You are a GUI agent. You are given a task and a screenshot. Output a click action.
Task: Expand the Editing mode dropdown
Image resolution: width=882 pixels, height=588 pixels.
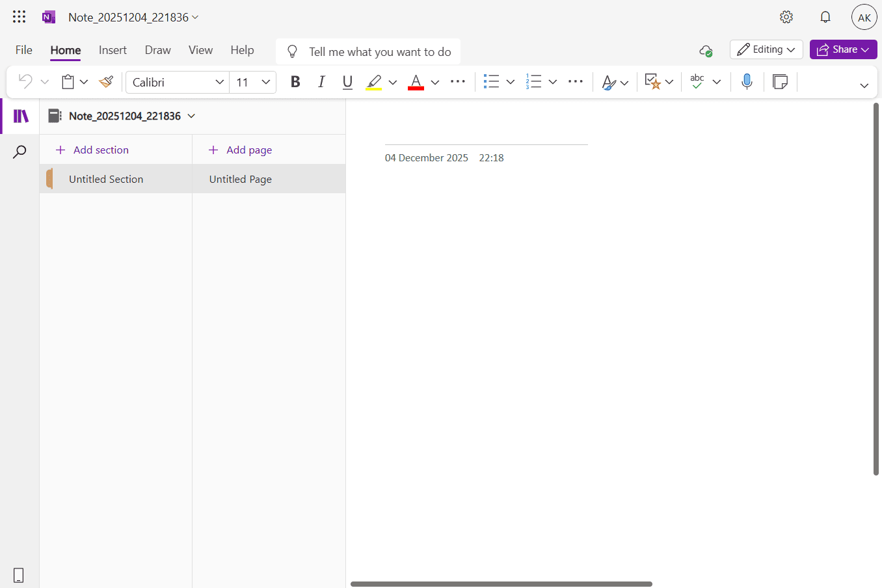point(766,49)
